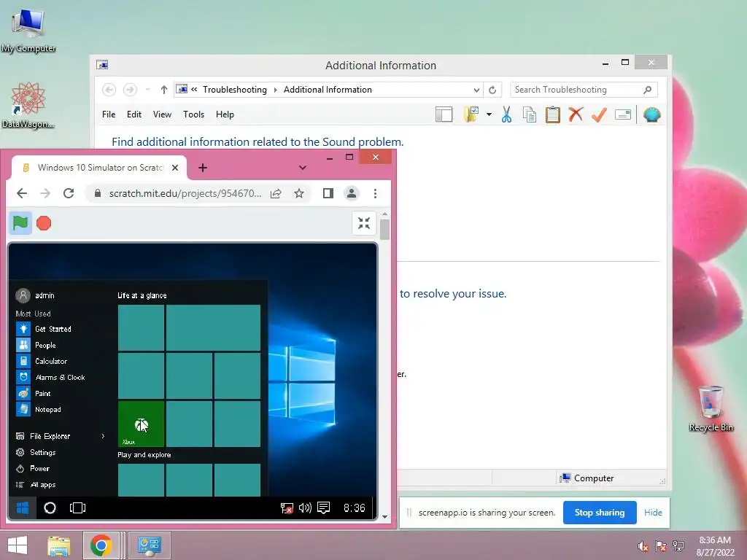Open Chrome three-dot menu

pos(376,193)
